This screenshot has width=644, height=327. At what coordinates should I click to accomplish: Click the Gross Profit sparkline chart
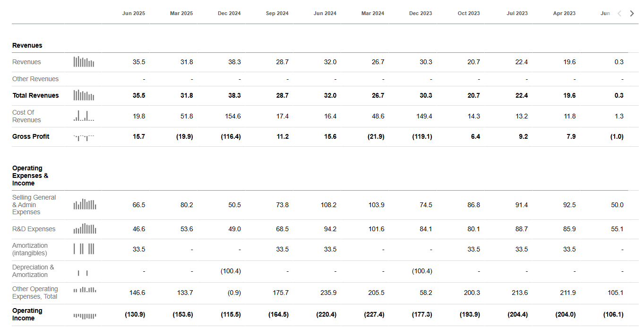84,137
